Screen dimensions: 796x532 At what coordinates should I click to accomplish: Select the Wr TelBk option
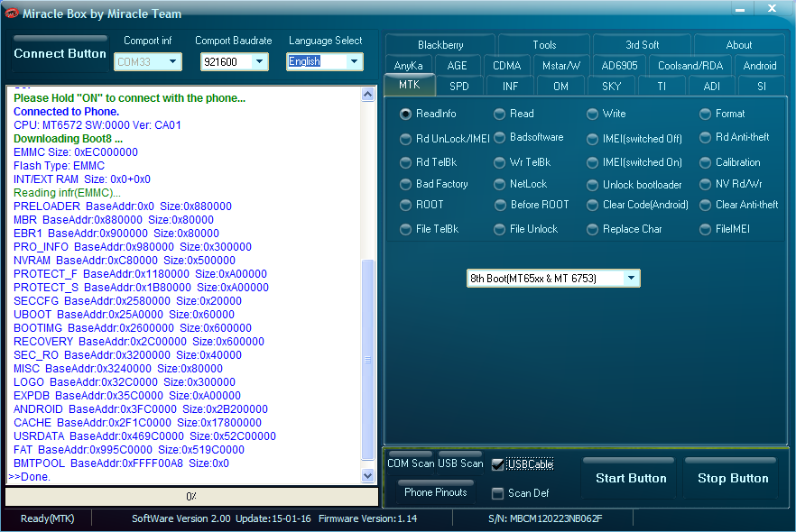tap(500, 162)
